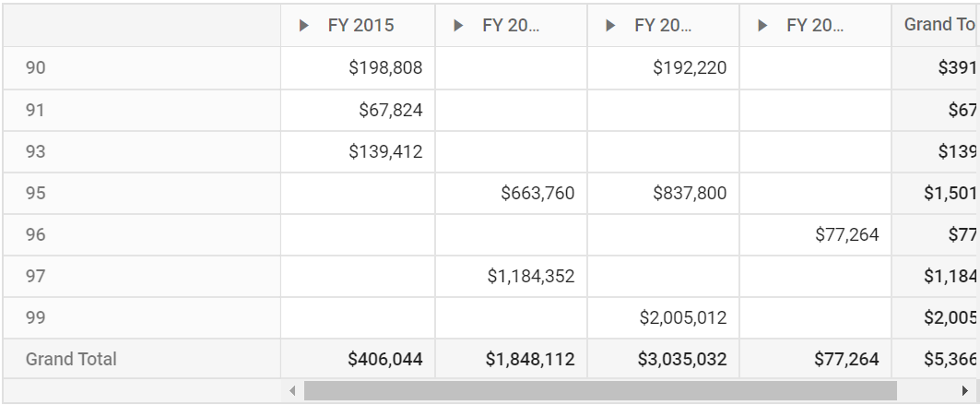Click the $2,005,012 cell
Screen dimensions: 980x405
coord(663,317)
